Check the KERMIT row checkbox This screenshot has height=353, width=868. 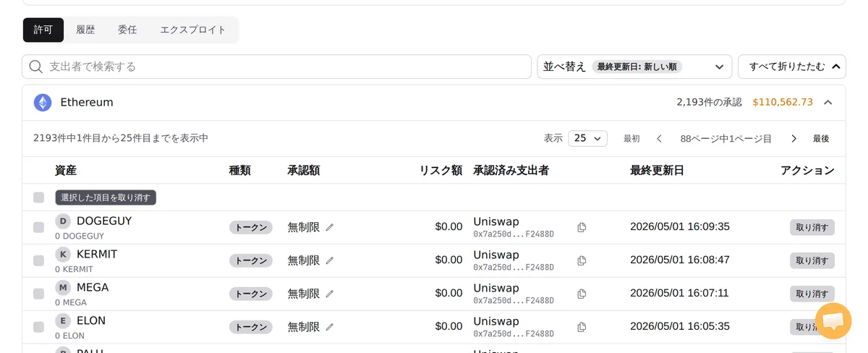pyautogui.click(x=38, y=260)
